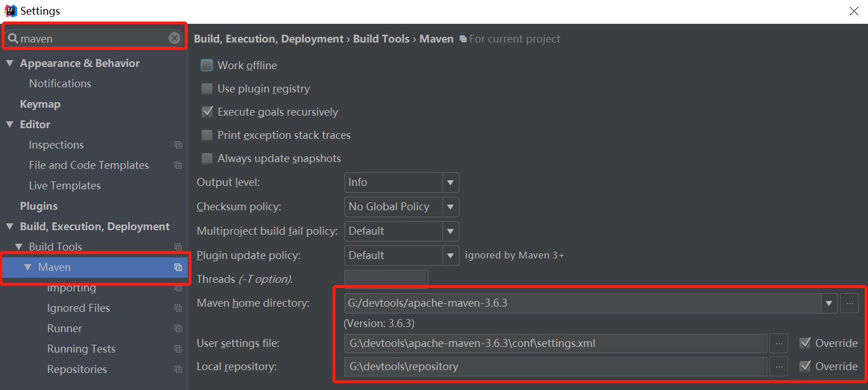Image resolution: width=868 pixels, height=390 pixels.
Task: Click the per-project icon on the Maven row
Action: pyautogui.click(x=178, y=268)
